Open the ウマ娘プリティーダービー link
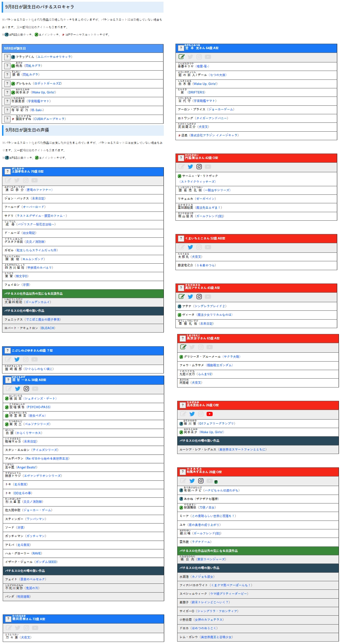Screen dimensions: 341x644 click(229, 594)
